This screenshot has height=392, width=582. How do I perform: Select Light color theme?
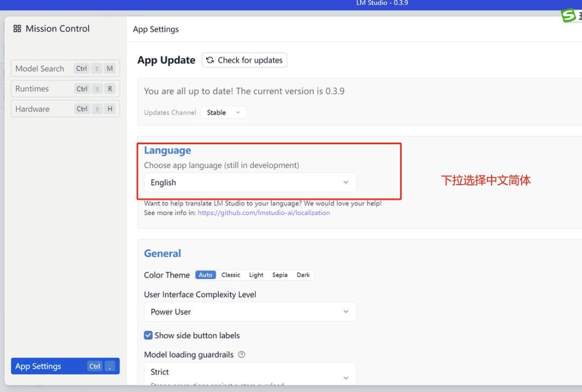coord(256,275)
